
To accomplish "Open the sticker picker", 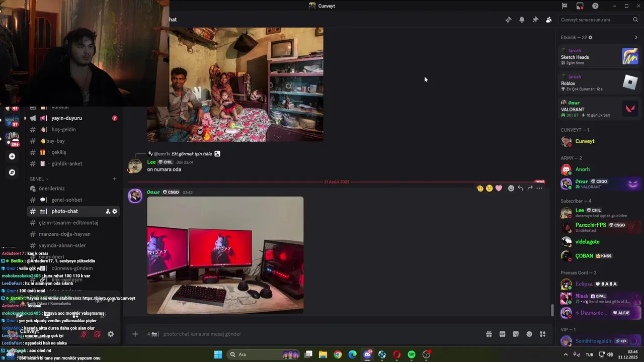I will [516, 334].
